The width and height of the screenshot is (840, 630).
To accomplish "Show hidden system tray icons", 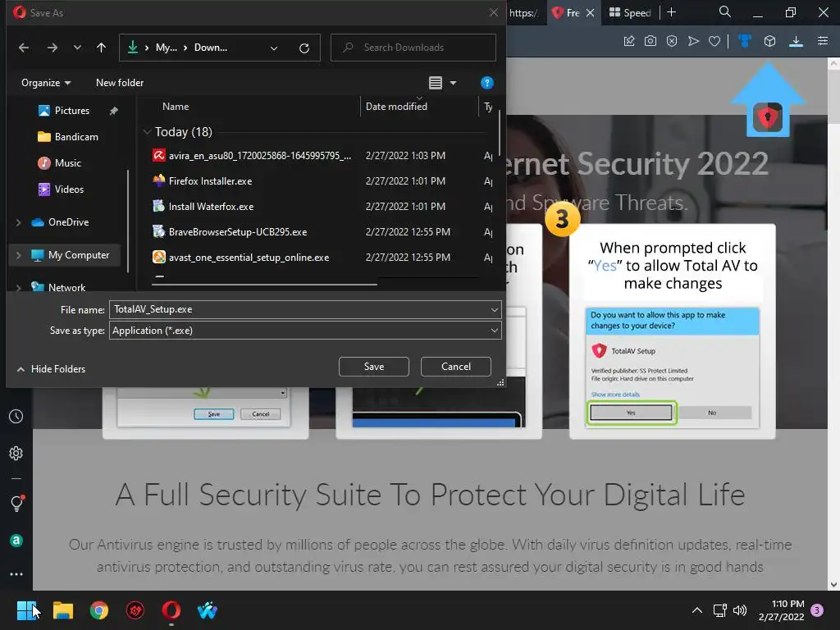I will 697,610.
